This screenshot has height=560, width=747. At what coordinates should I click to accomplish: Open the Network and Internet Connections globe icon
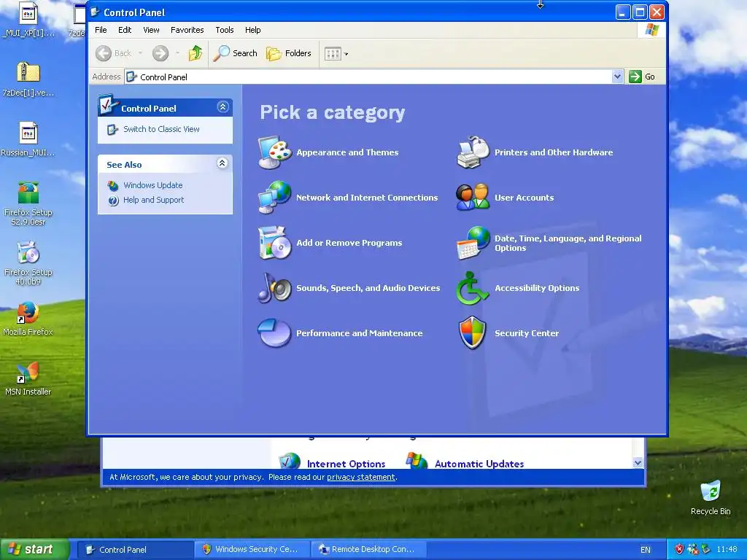click(275, 197)
